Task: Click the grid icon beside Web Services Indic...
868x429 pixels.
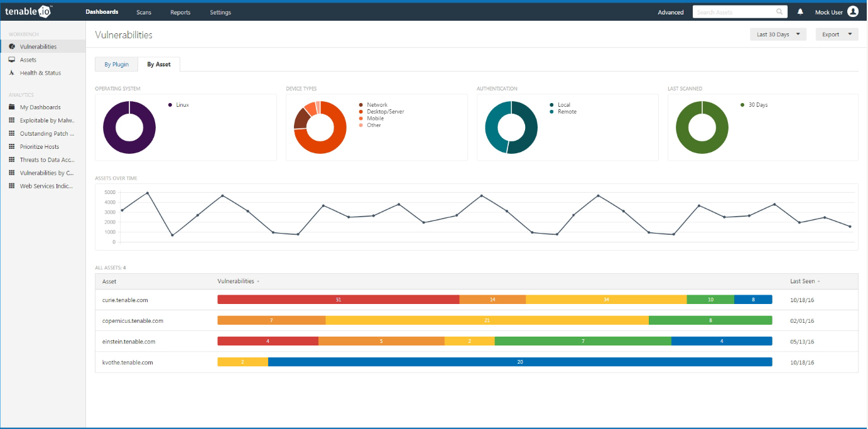Action: pyautogui.click(x=12, y=186)
